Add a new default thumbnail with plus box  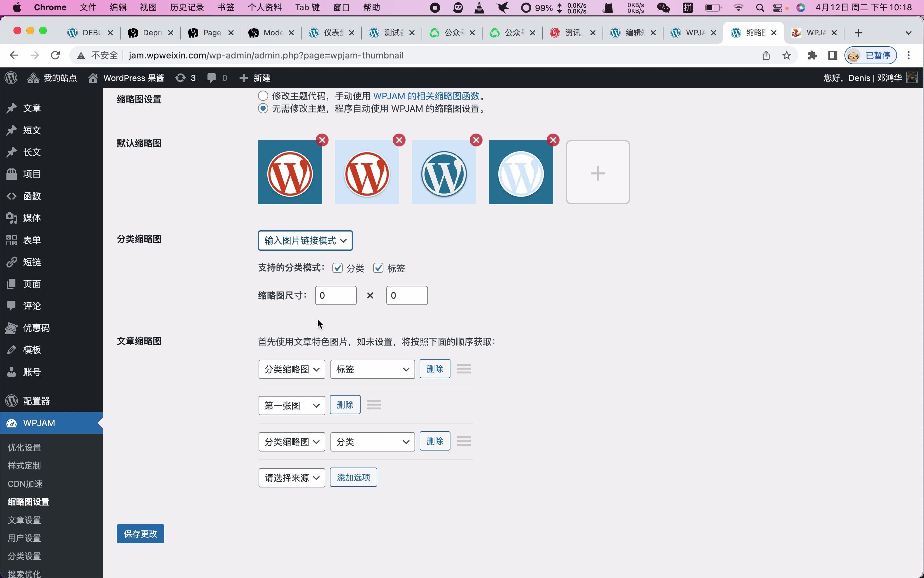click(x=597, y=172)
